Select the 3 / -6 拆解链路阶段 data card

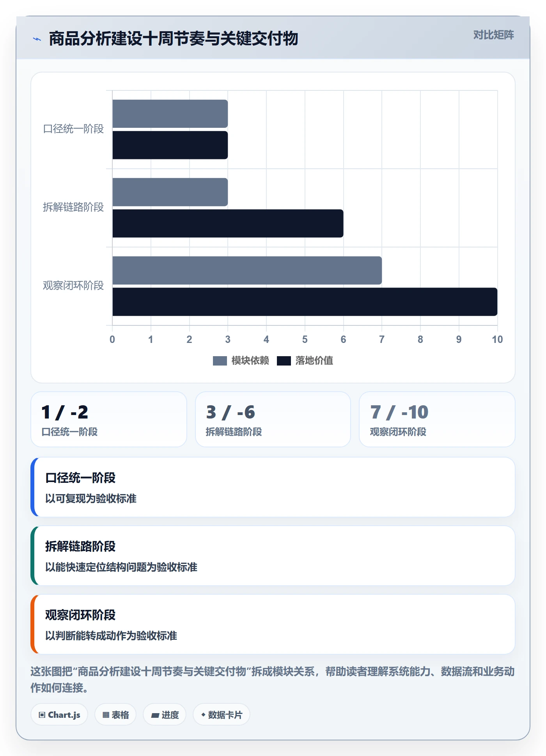[273, 419]
